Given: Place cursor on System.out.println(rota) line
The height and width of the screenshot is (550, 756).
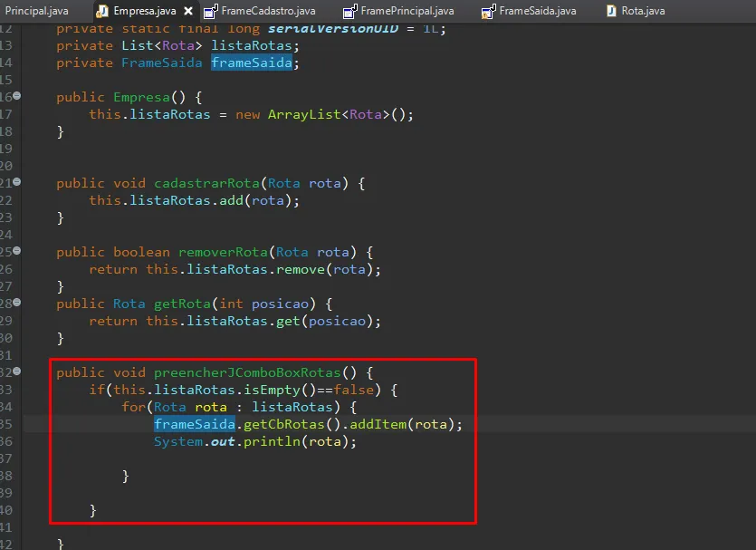Looking at the screenshot, I should [254, 442].
